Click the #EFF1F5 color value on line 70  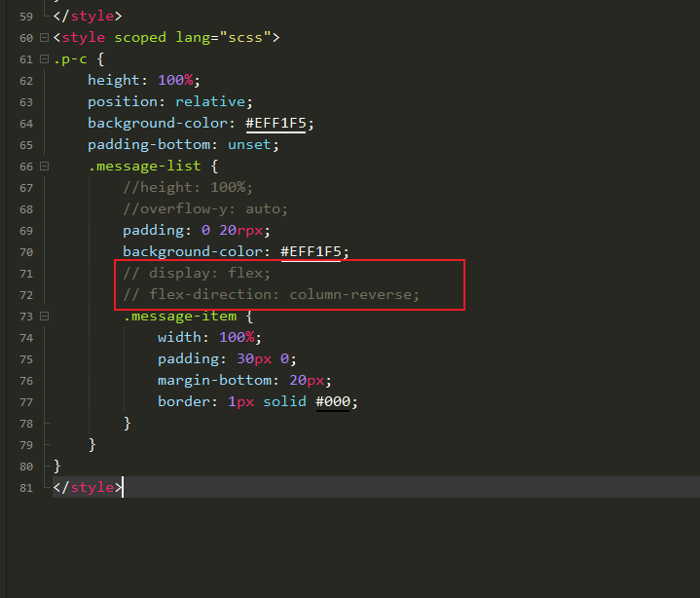coord(311,252)
